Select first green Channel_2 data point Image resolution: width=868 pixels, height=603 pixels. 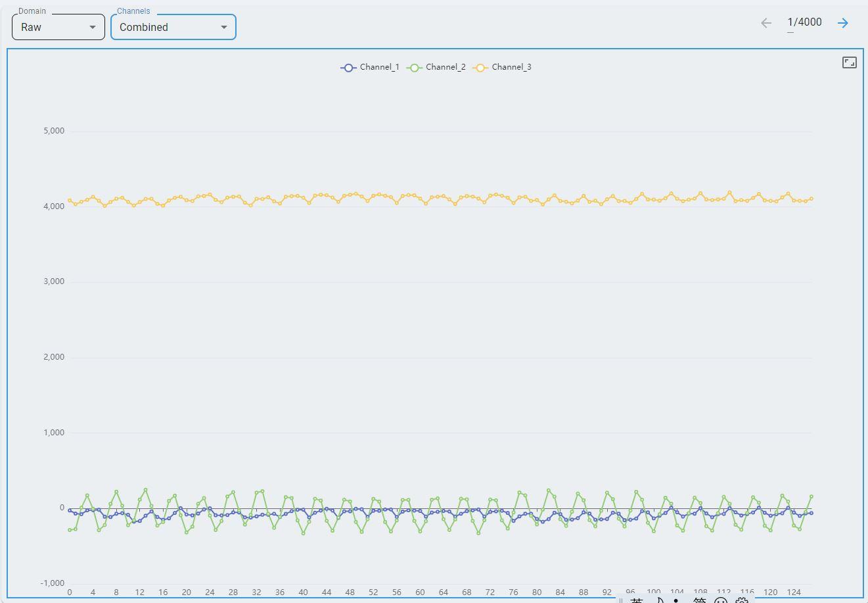click(70, 530)
